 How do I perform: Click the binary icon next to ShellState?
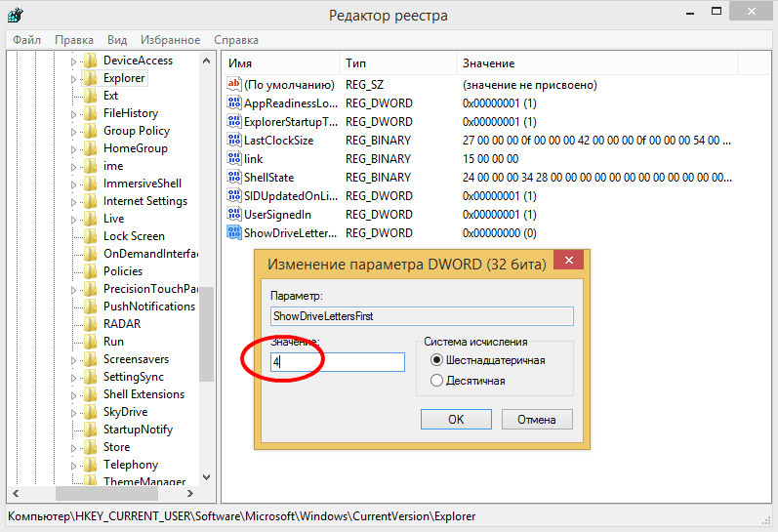pyautogui.click(x=234, y=177)
